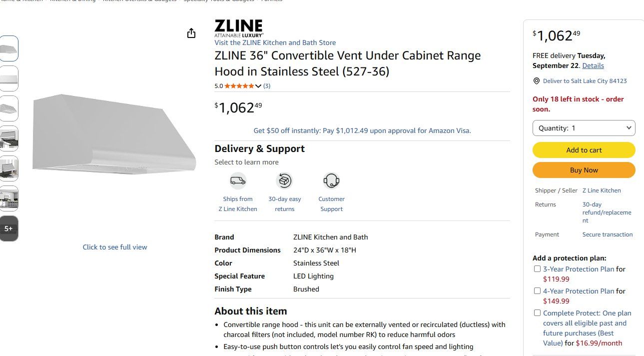Visit the ZLINE Kitchen and Bath Store
644x356 pixels.
[275, 43]
